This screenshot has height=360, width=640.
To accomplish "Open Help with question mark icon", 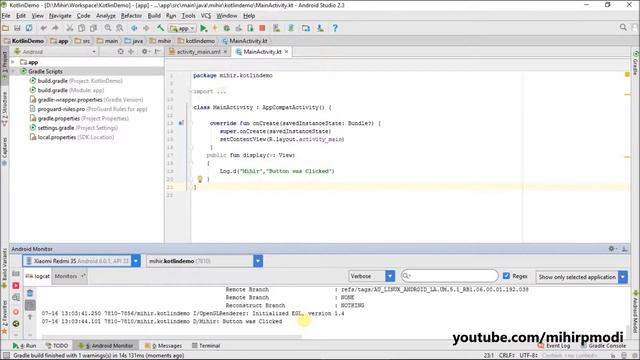I will [335, 28].
